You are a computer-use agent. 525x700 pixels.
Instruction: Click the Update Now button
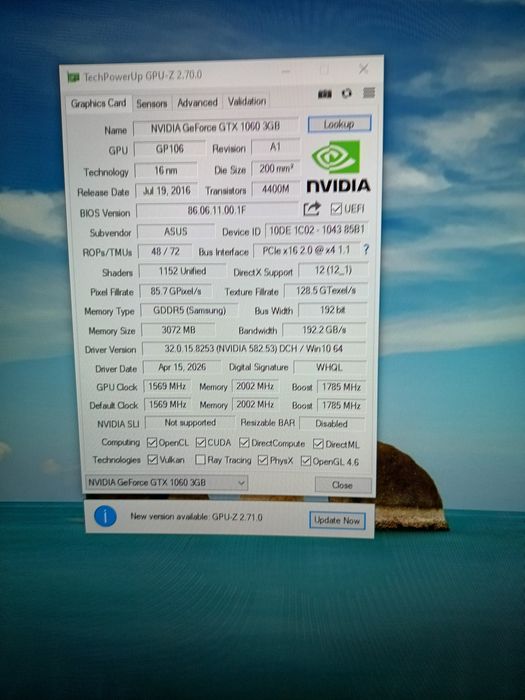337,520
